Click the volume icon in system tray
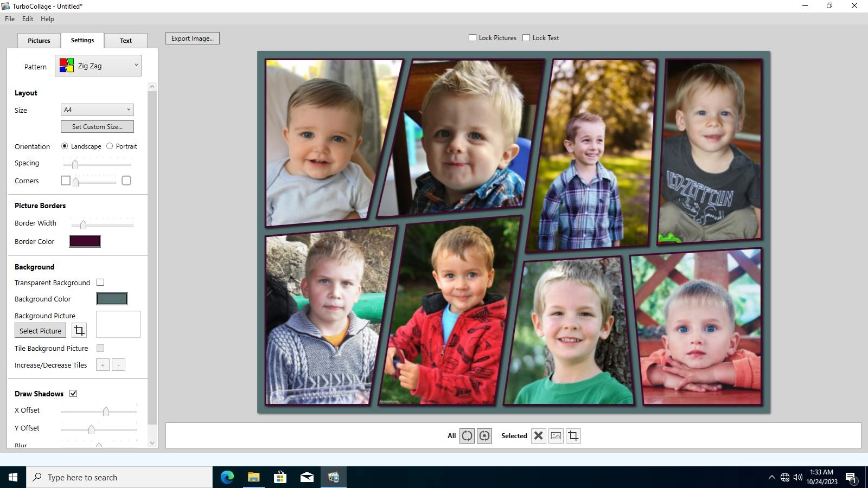Image resolution: width=868 pixels, height=488 pixels. pyautogui.click(x=797, y=477)
